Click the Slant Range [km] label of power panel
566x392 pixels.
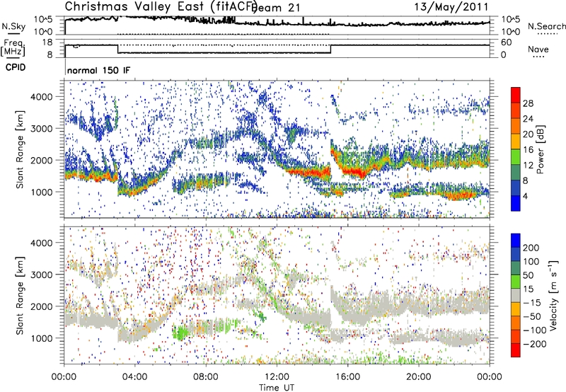(x=20, y=149)
